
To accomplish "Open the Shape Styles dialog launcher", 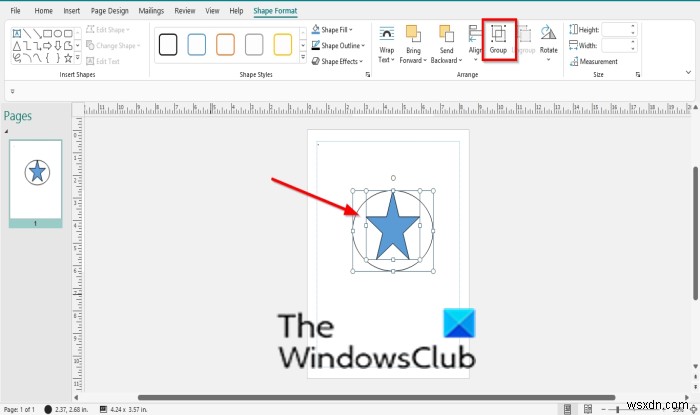I will (x=368, y=75).
